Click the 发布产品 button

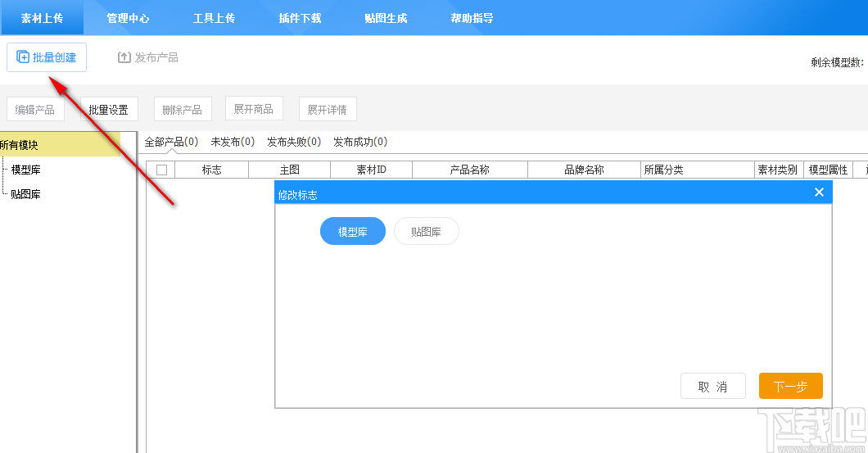click(x=147, y=57)
